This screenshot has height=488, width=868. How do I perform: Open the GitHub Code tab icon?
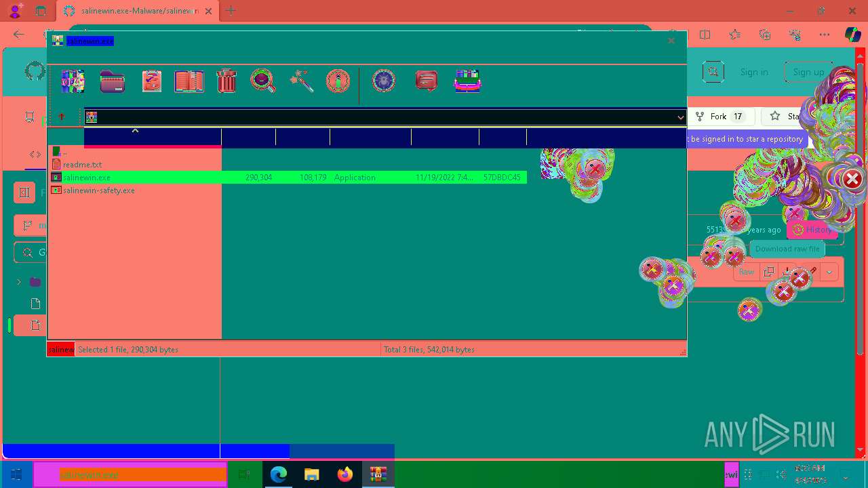(35, 155)
